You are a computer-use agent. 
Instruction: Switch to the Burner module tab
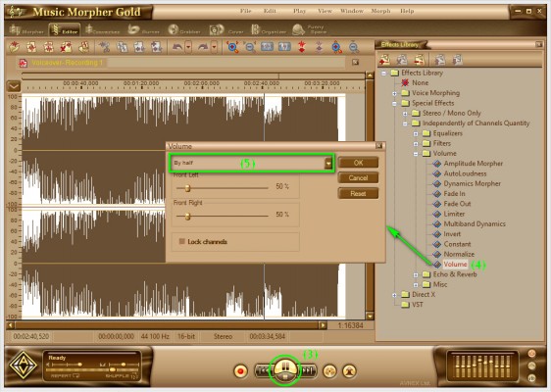tap(143, 29)
